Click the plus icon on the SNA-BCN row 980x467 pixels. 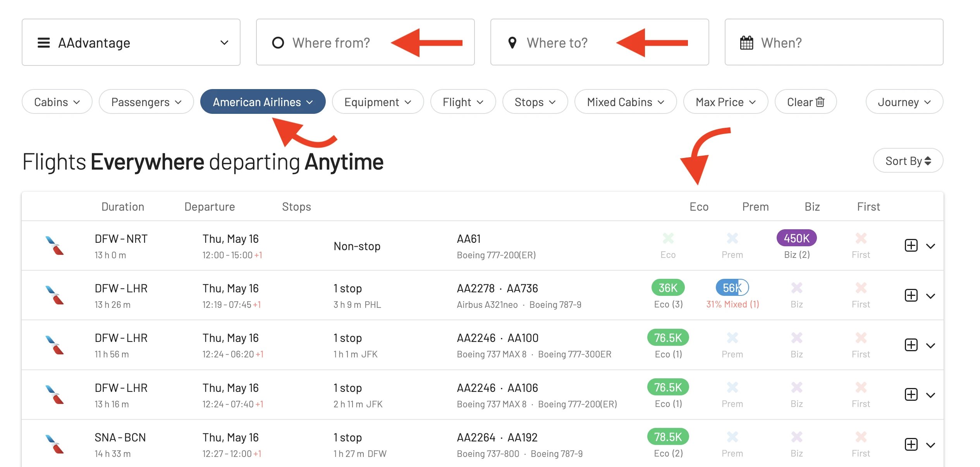tap(911, 445)
